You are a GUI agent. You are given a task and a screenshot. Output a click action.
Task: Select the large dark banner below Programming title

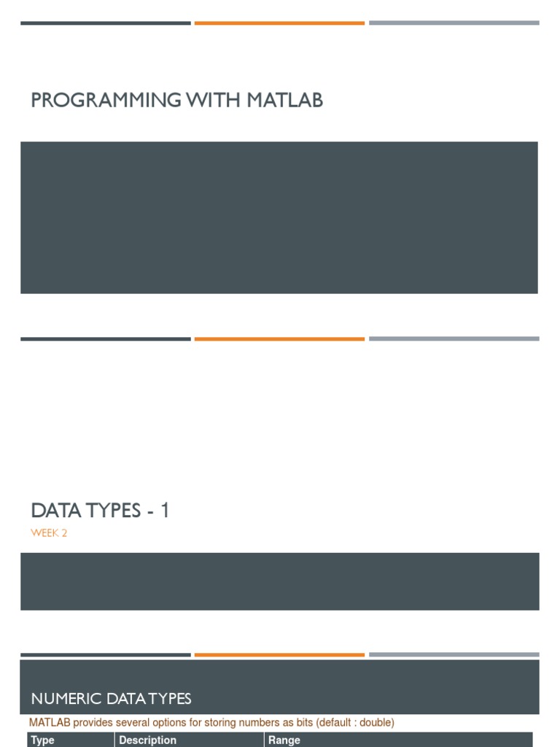279,217
